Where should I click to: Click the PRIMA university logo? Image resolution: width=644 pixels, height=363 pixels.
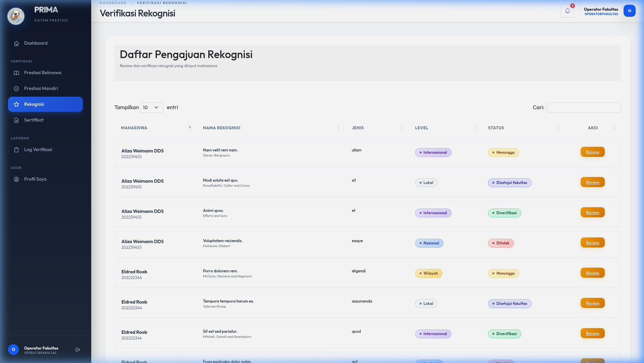coord(16,16)
